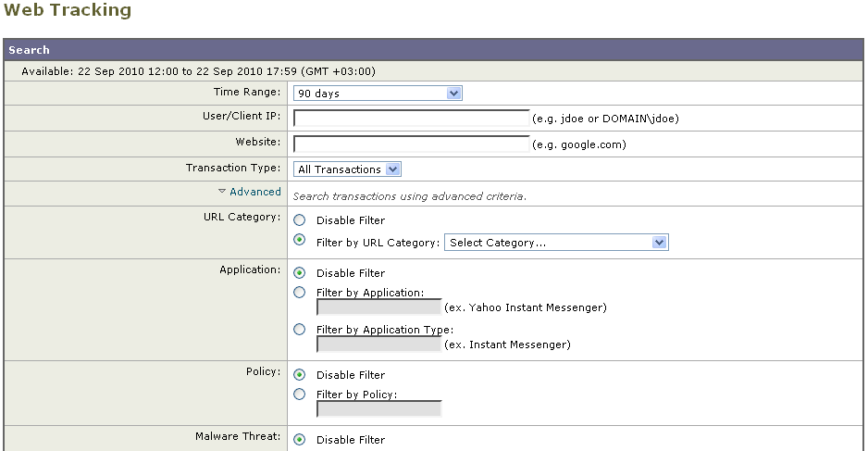Select Disable Filter under Malware Threat
Viewport: 868px width, 451px height.
pyautogui.click(x=300, y=439)
